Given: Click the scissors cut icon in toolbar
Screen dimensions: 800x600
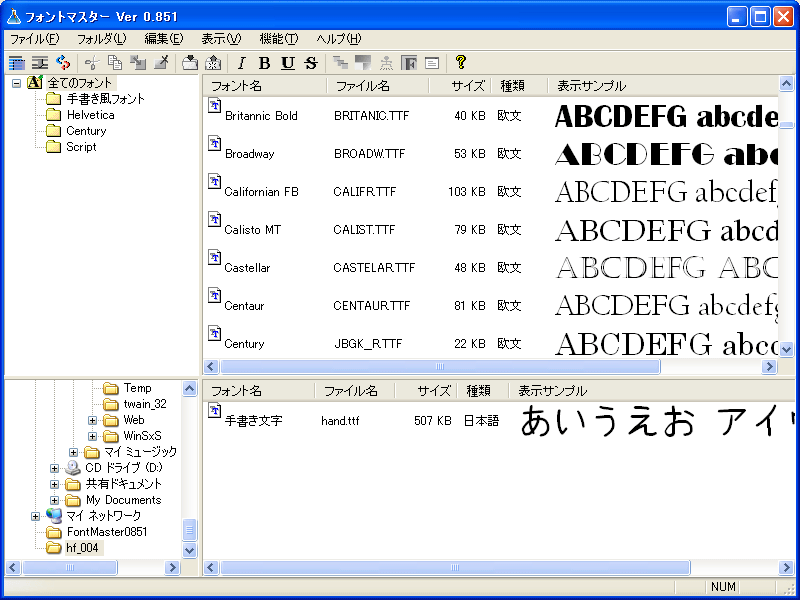Looking at the screenshot, I should coord(91,63).
